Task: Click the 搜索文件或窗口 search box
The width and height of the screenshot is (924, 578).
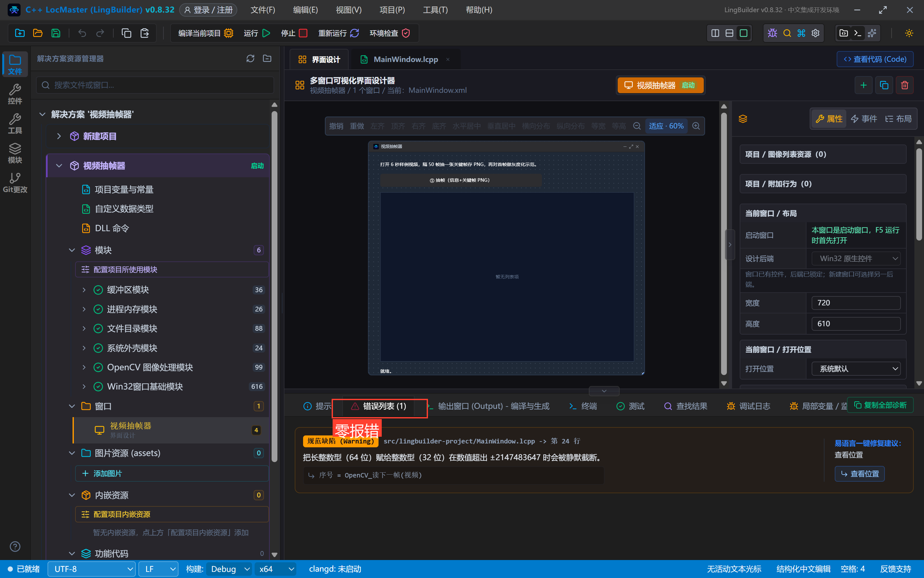Action: [x=155, y=85]
